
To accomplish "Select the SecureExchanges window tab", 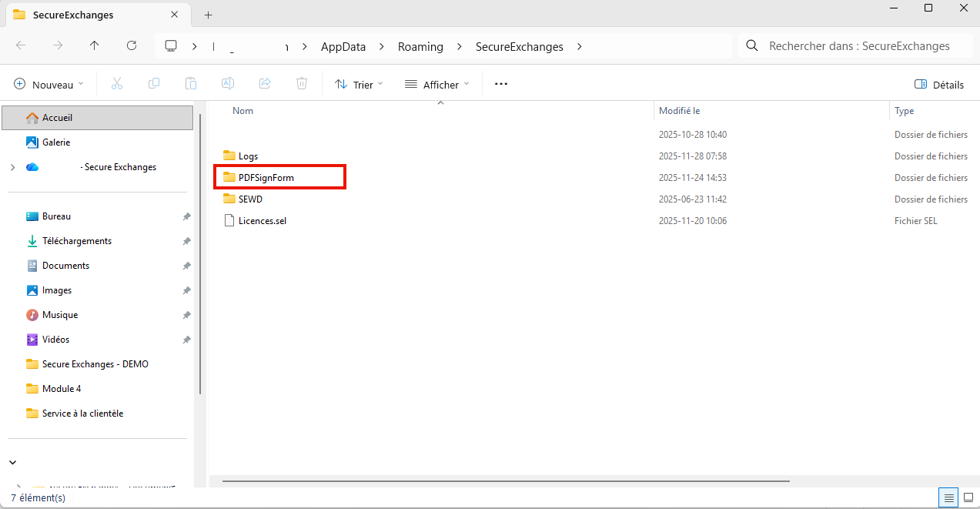I will click(x=96, y=15).
